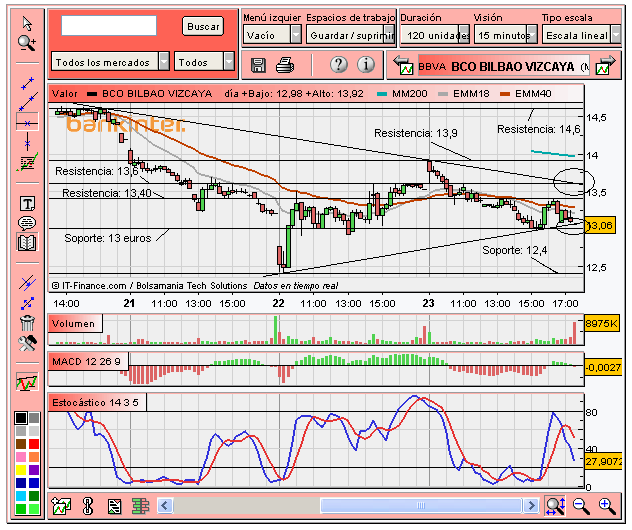Click the 8975K volume value tag
632x530 pixels.
click(602, 323)
